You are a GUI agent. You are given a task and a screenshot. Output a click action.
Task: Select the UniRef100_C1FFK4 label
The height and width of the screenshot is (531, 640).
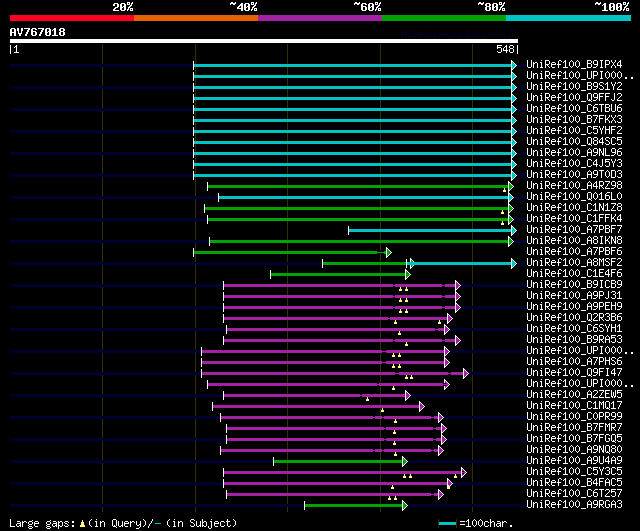click(x=574, y=219)
